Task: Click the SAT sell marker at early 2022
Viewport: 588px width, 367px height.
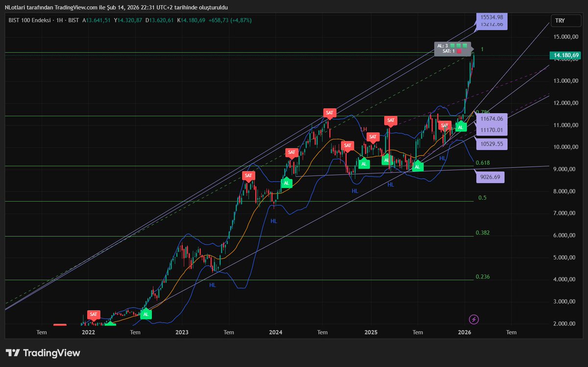Action: pos(94,315)
